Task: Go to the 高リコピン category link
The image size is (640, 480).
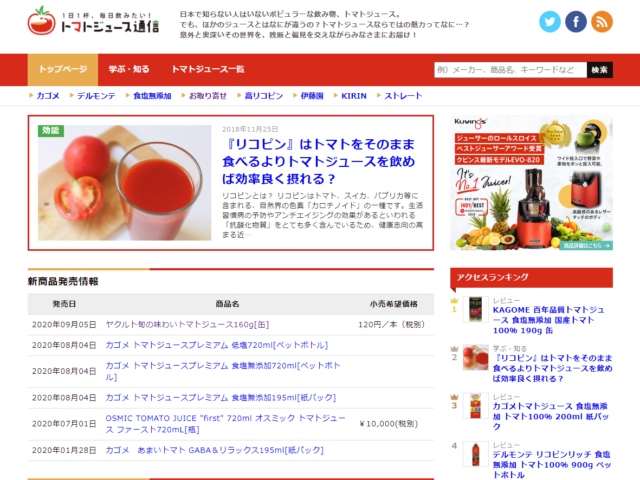Action: click(263, 96)
